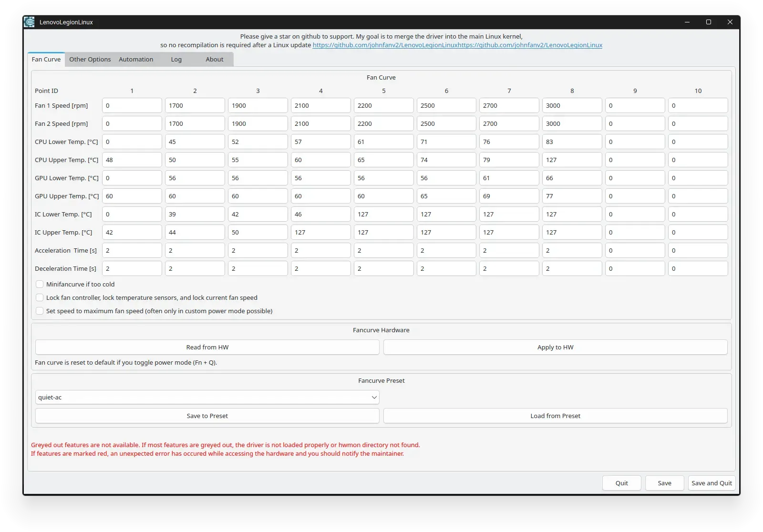Click Fan 1 Speed field showing 3000
The height and width of the screenshot is (532, 763).
pyautogui.click(x=572, y=105)
